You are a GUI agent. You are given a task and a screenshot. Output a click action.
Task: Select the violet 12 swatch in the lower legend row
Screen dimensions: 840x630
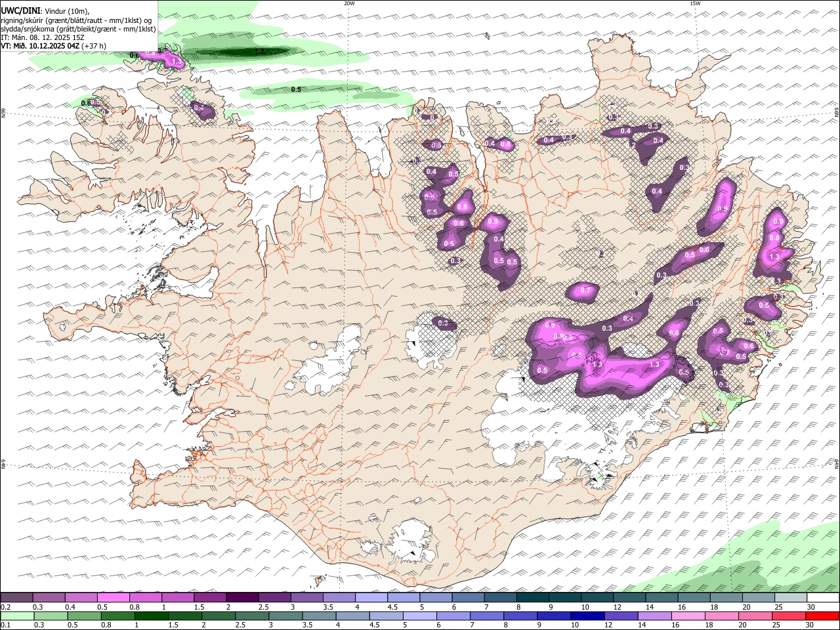coord(620,616)
